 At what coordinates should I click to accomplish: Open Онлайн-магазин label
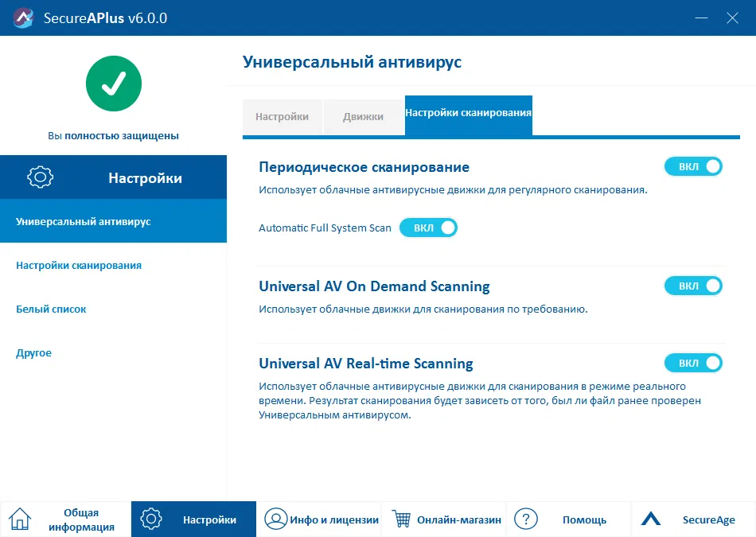click(x=459, y=519)
